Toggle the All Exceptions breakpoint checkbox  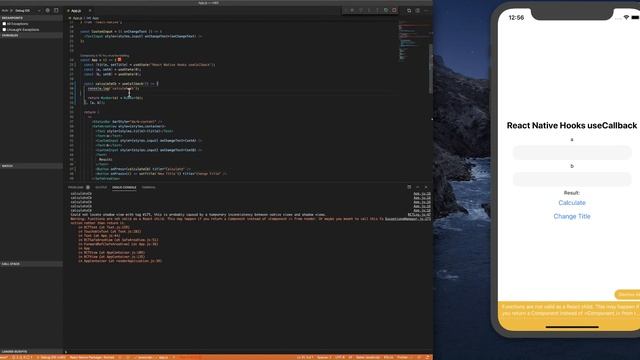[4, 24]
